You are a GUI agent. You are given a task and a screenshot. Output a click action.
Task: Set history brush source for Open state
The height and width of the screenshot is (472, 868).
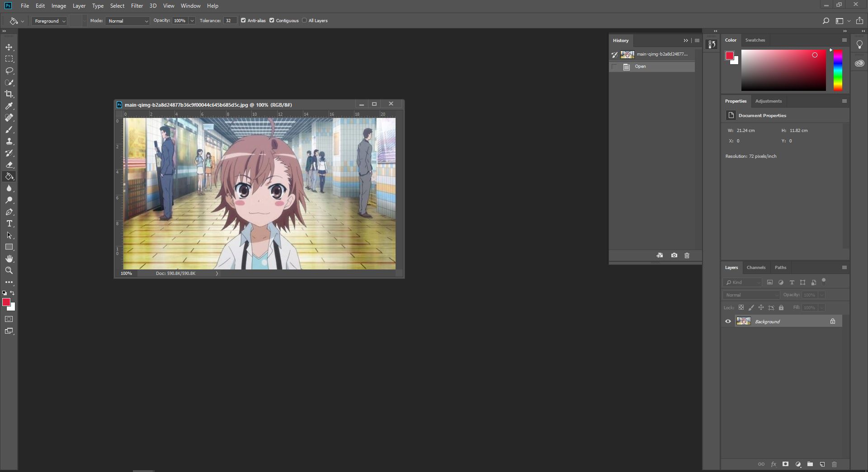click(x=614, y=67)
